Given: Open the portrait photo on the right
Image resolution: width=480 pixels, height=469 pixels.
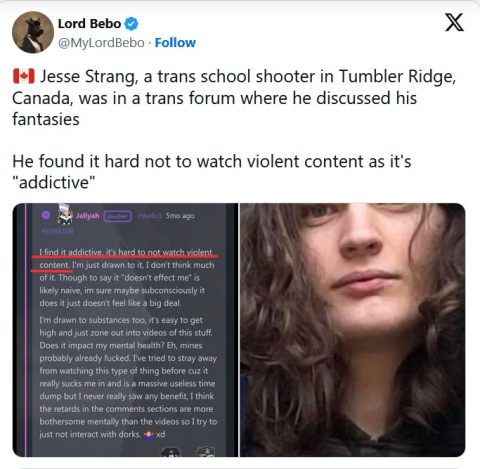Looking at the screenshot, I should click(353, 330).
